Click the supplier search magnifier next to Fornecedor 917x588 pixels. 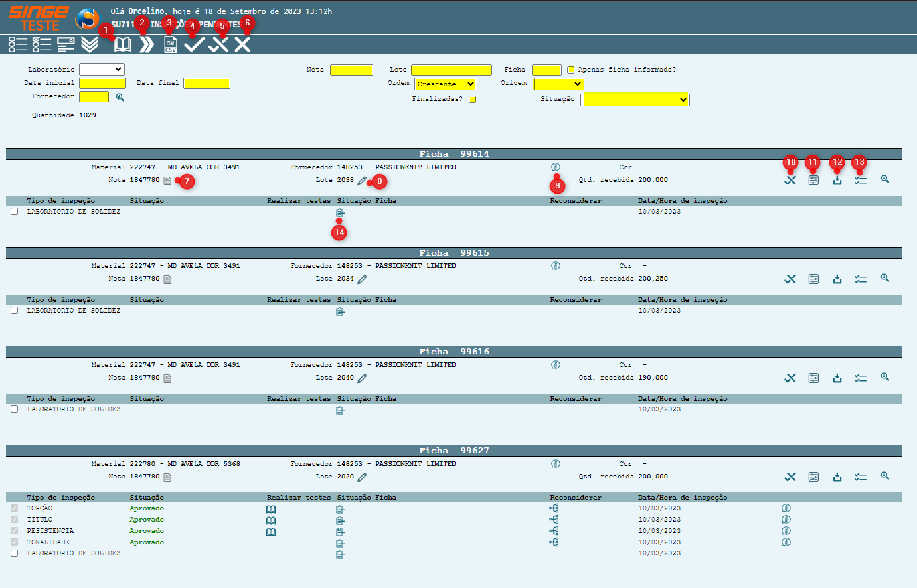120,97
